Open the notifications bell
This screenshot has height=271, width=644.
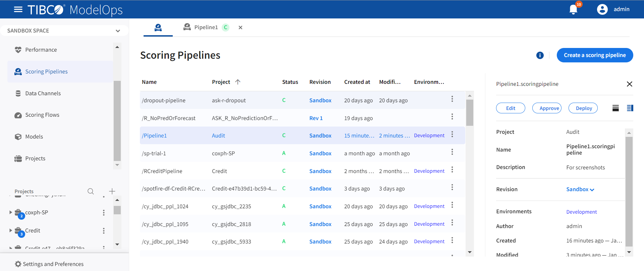[x=573, y=9]
